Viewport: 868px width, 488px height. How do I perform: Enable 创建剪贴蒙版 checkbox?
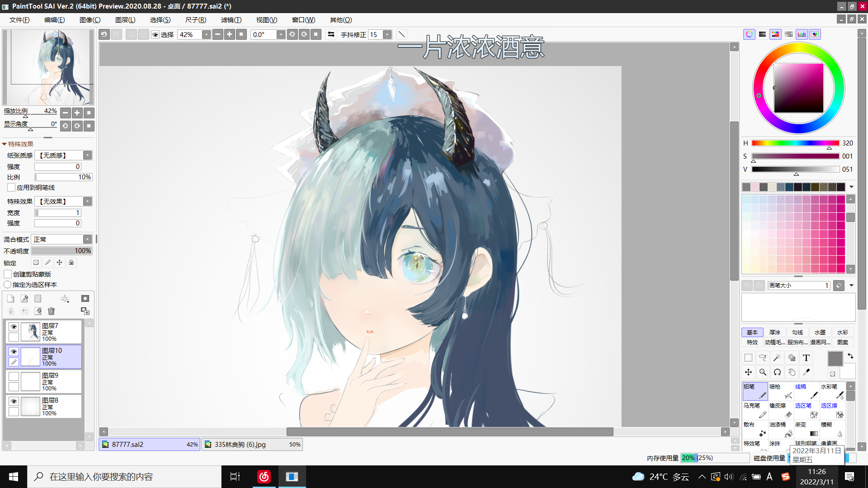pyautogui.click(x=8, y=274)
